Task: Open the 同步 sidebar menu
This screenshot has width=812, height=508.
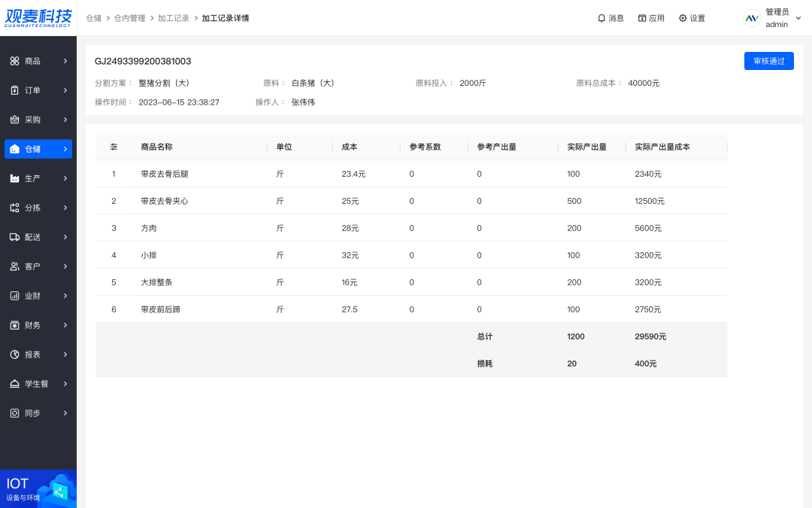Action: (38, 413)
